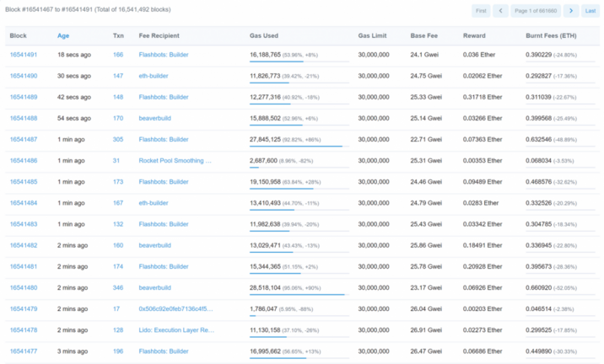Click gas used bar for block 16541480
This screenshot has width=604, height=364.
coord(299,294)
